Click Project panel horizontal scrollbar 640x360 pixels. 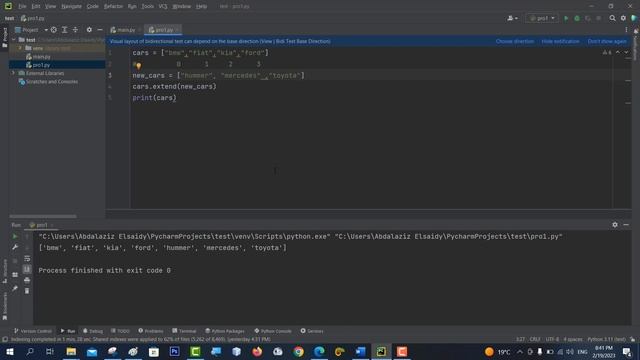point(43,216)
